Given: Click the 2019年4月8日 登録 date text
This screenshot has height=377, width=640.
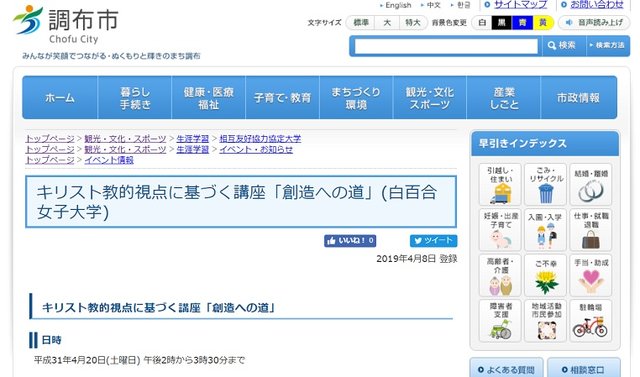Looking at the screenshot, I should [x=416, y=259].
